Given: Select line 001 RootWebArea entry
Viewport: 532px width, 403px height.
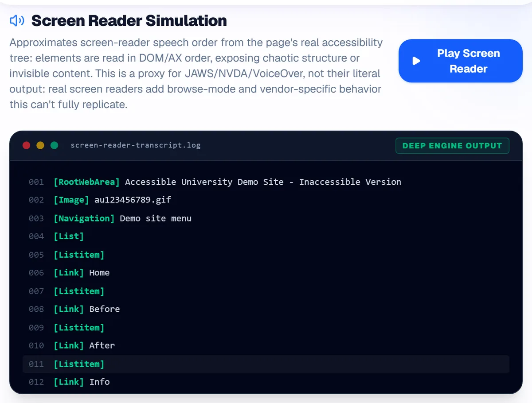Looking at the screenshot, I should (x=266, y=182).
